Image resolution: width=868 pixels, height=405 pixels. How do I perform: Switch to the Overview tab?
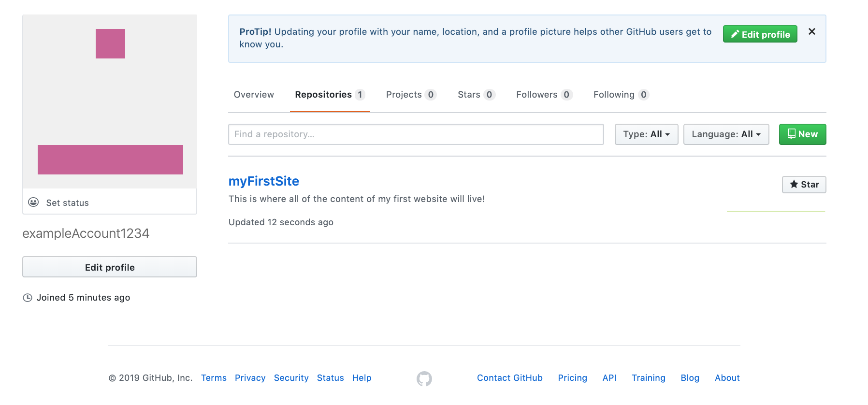(254, 95)
